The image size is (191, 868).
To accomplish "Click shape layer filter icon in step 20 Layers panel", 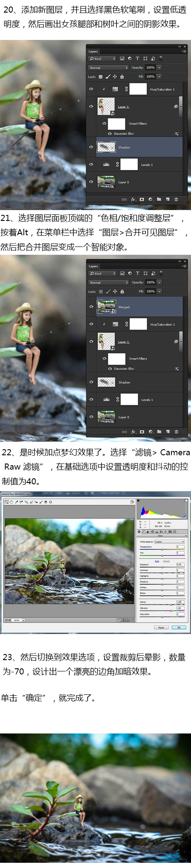I will [x=145, y=59].
